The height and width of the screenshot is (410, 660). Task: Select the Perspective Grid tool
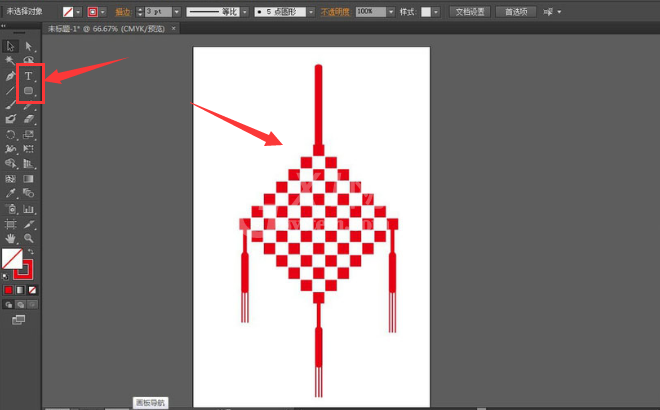pos(29,164)
